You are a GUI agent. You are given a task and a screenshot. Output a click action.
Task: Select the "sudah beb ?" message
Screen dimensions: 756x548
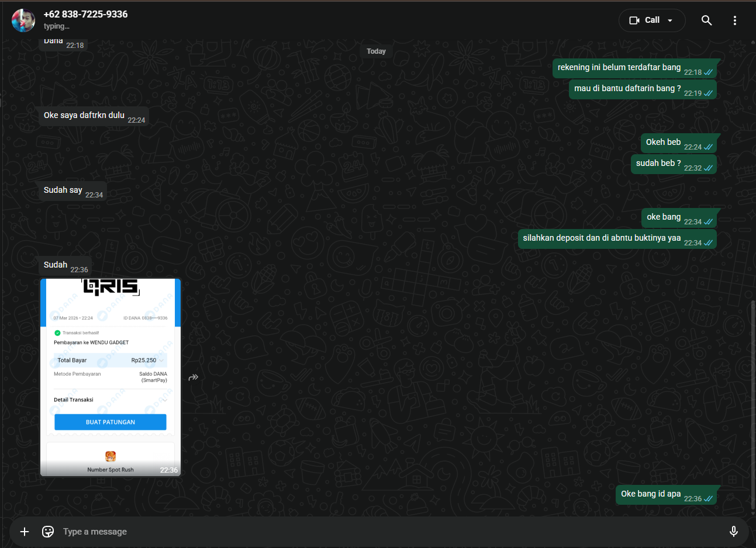[674, 164]
